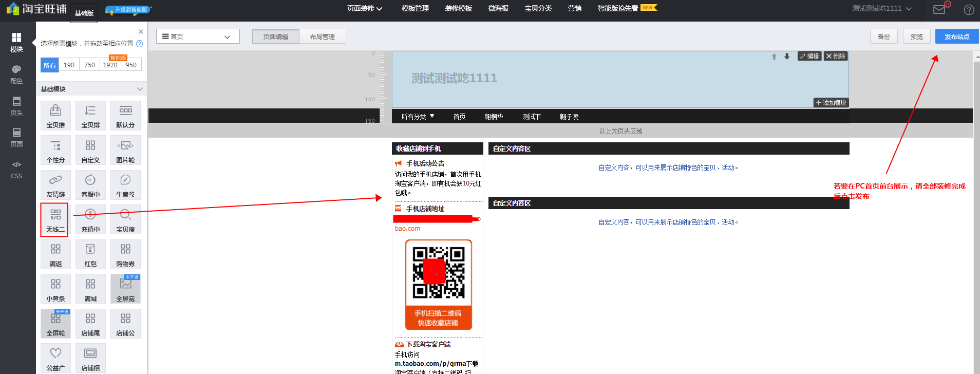Open the 宝贝分类 menu

pos(538,8)
